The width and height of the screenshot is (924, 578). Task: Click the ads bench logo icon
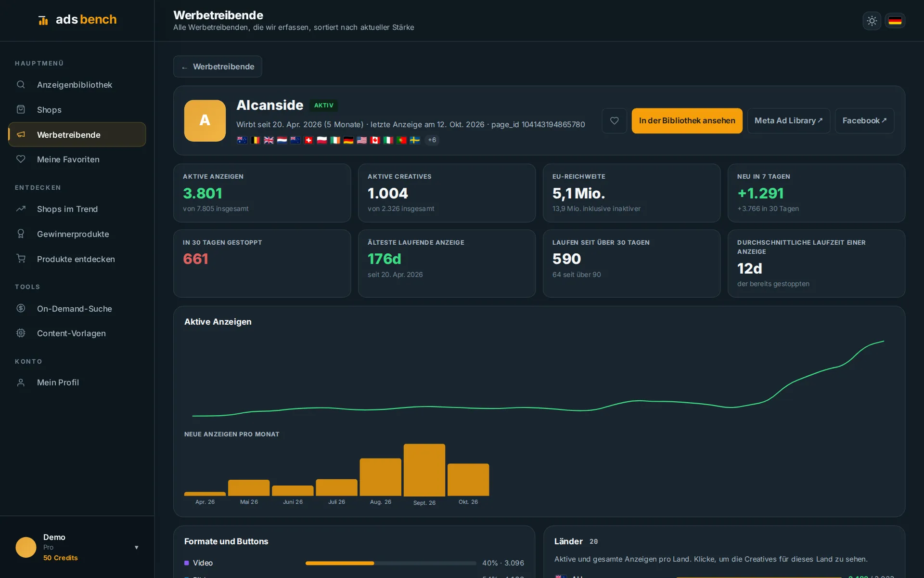pyautogui.click(x=43, y=20)
